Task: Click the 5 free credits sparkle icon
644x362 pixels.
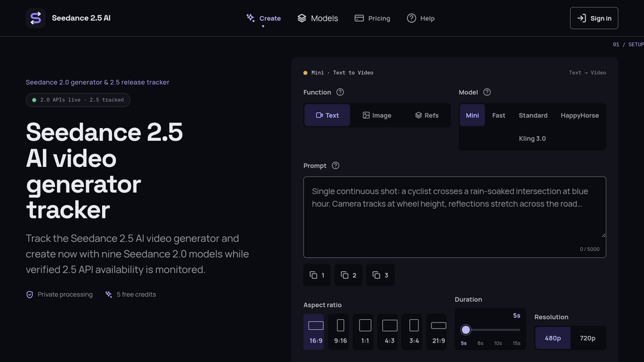Action: tap(109, 294)
